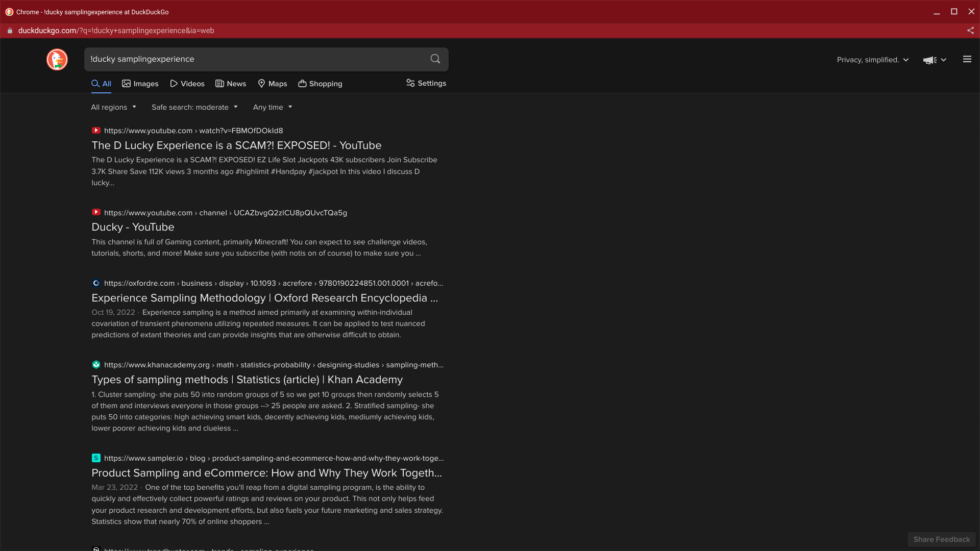Click the lock icon beside URL
980x551 pixels.
pos(10,31)
